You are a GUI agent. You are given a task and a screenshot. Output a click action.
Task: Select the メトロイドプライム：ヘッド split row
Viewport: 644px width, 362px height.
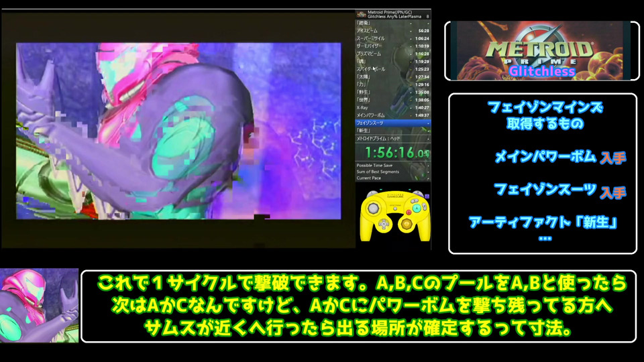pyautogui.click(x=392, y=139)
